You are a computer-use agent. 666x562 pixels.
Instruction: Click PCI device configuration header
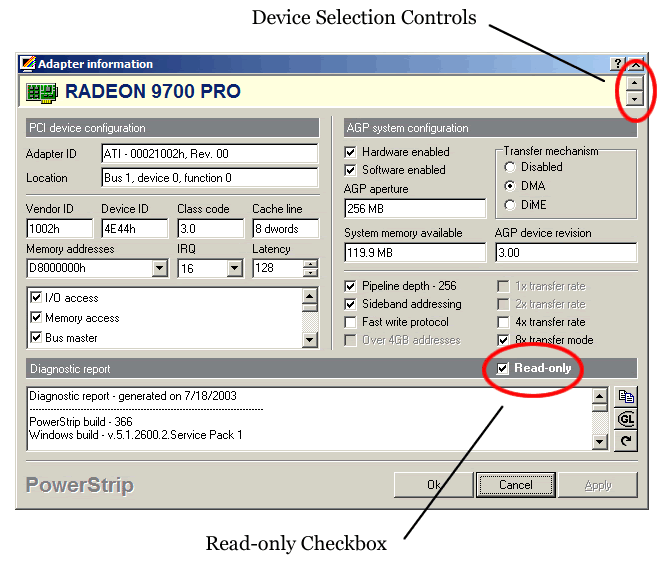pyautogui.click(x=172, y=128)
